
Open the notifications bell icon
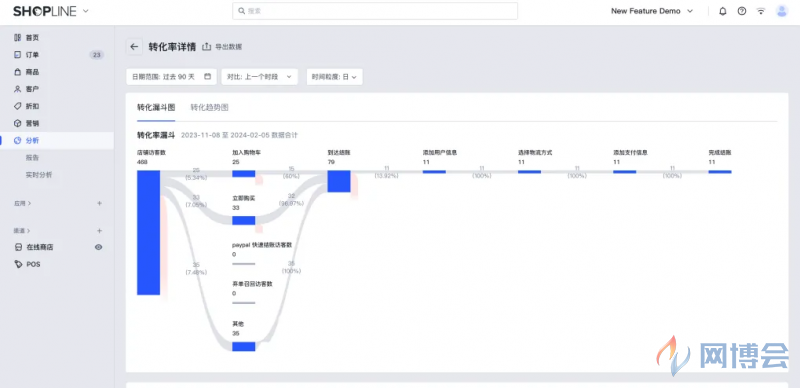(x=722, y=11)
